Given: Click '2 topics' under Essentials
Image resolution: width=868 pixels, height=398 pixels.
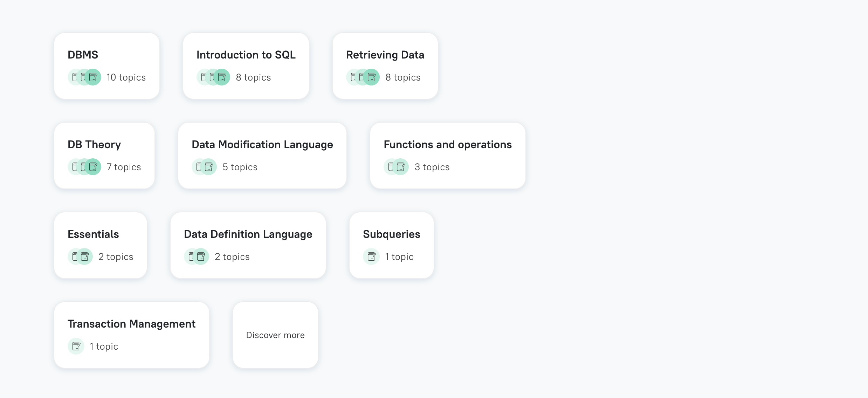Looking at the screenshot, I should click(116, 256).
